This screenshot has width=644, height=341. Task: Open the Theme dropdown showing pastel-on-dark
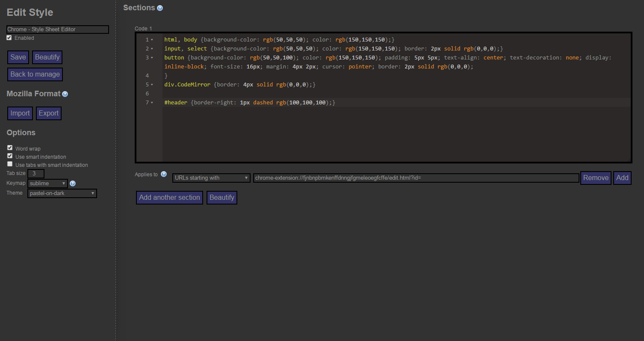click(62, 193)
